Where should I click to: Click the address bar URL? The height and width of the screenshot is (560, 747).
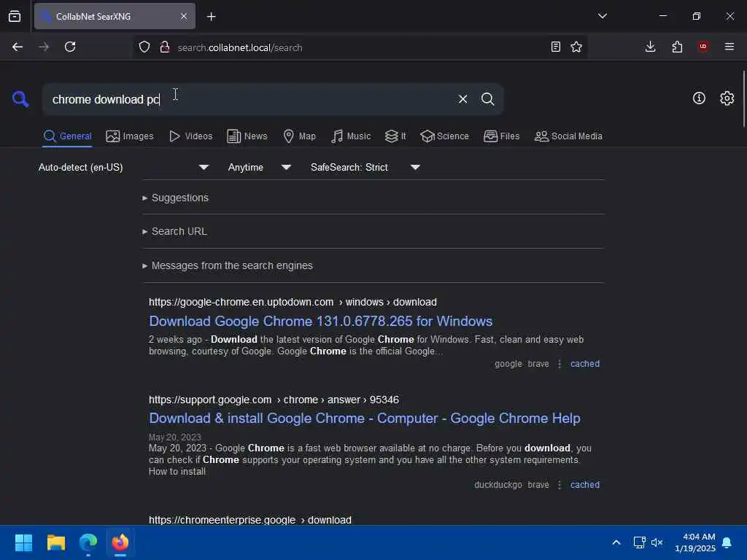(x=240, y=47)
